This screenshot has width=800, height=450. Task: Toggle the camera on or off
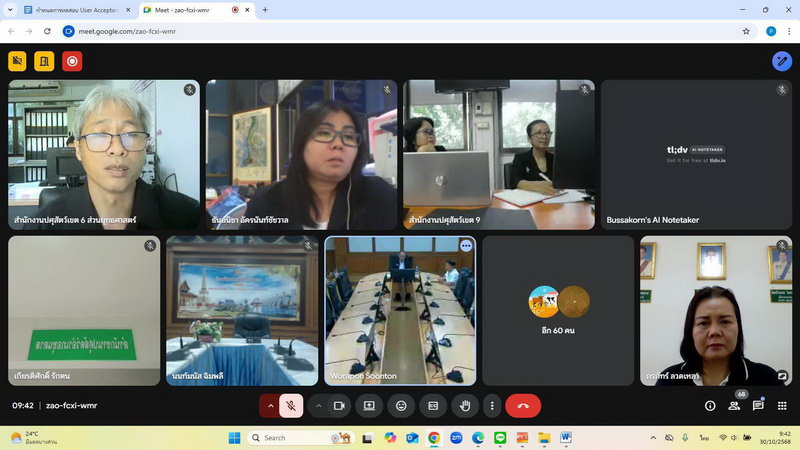click(x=339, y=406)
